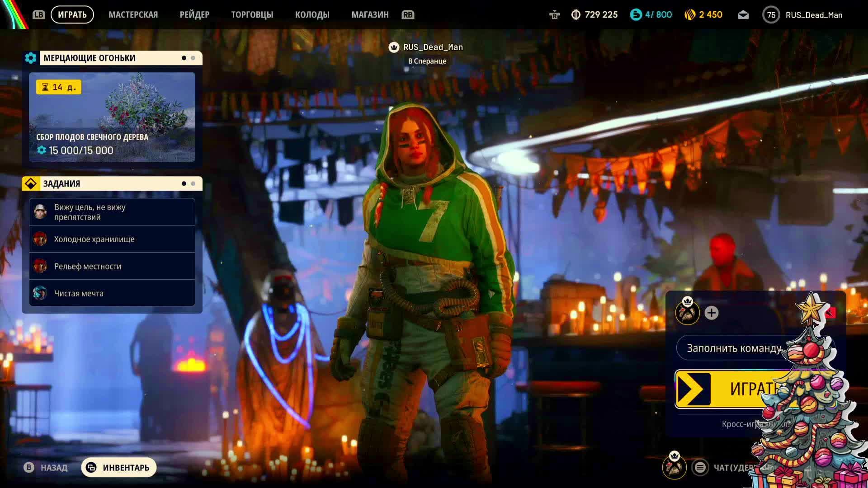868x488 pixels.
Task: Open the Торговцы tab
Action: [x=252, y=15]
